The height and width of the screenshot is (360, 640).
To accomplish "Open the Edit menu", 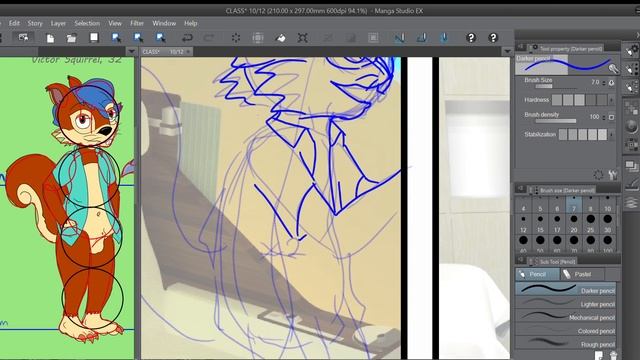I will pyautogui.click(x=14, y=23).
